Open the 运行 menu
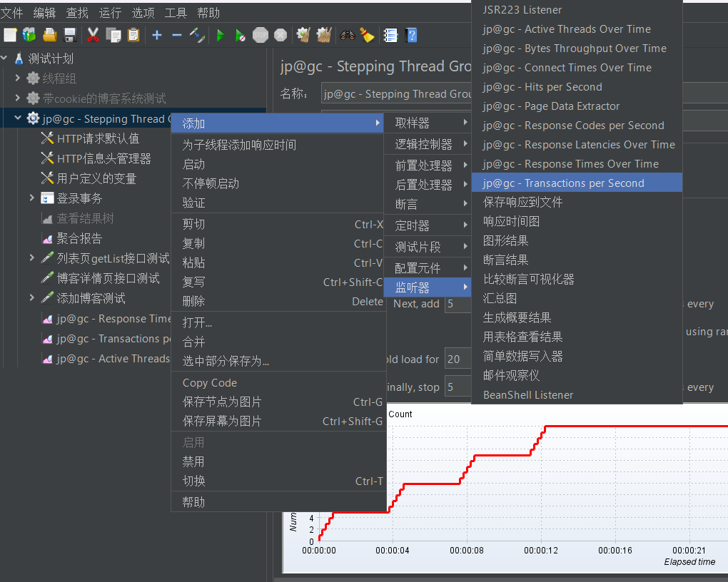728x582 pixels. [110, 13]
